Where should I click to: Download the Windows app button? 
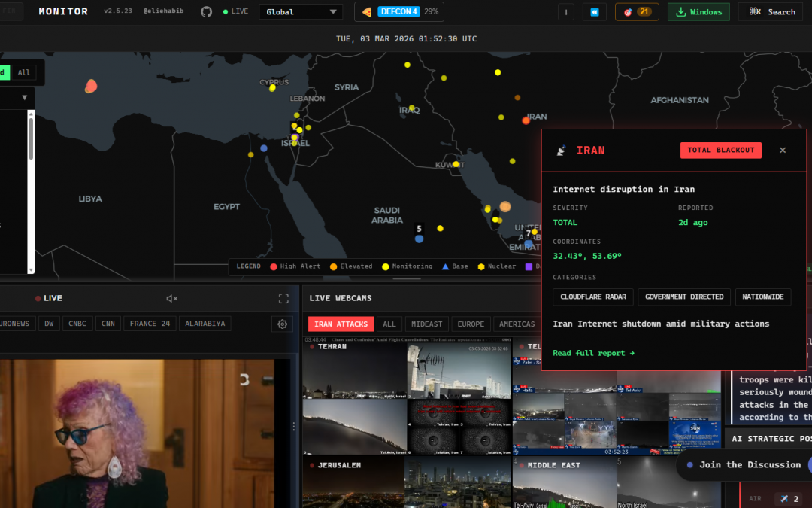698,12
